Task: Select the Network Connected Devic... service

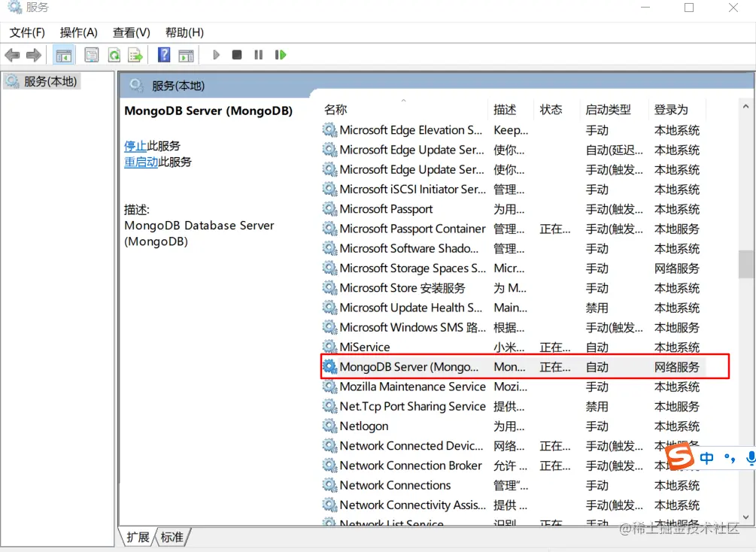Action: click(411, 446)
